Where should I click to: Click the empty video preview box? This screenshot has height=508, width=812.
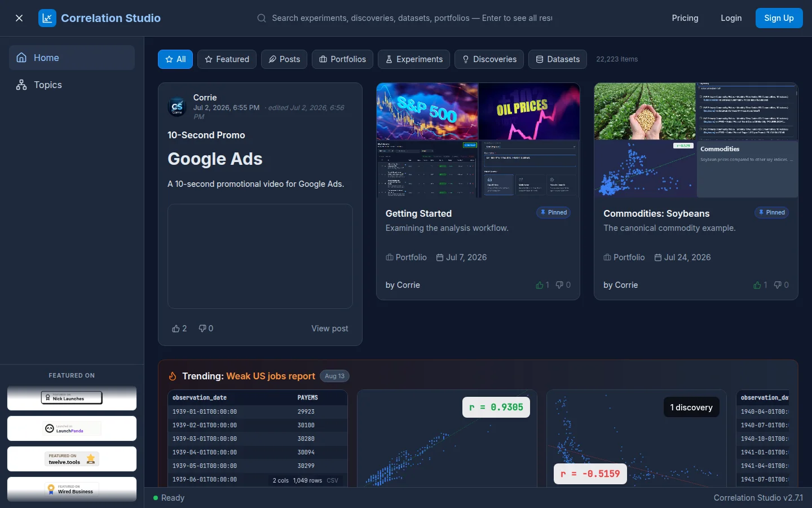pyautogui.click(x=260, y=256)
